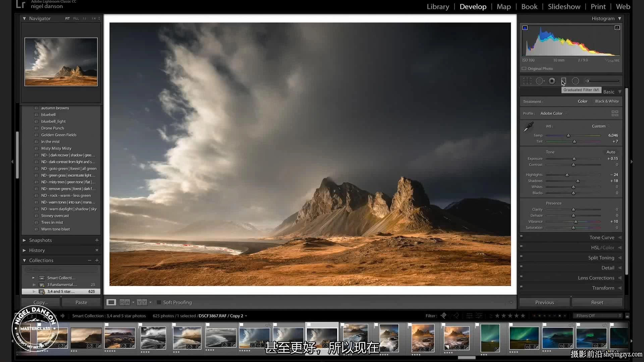Open the Develop module

[473, 7]
